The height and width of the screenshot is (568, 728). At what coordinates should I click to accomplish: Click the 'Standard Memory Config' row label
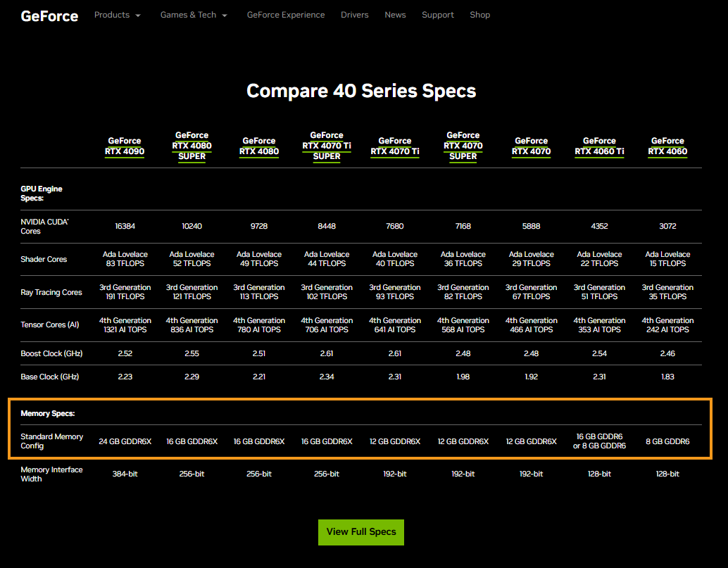[51, 441]
